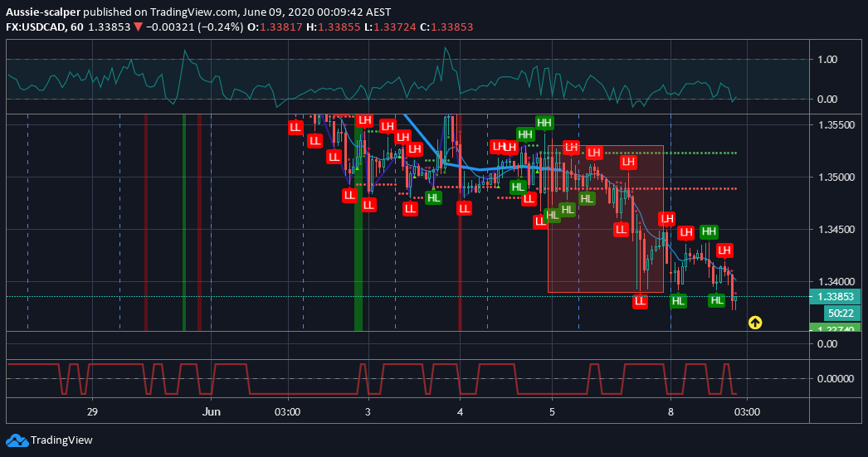Click the 8 date label on the time axis
Screen dimensions: 868x457
coord(671,412)
